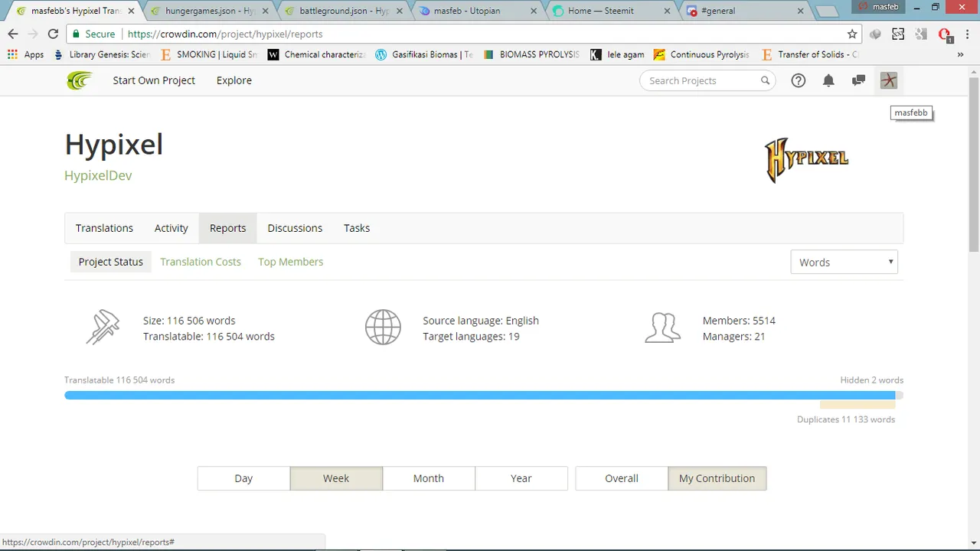
Task: Open the Activity project tab
Action: [x=171, y=228]
